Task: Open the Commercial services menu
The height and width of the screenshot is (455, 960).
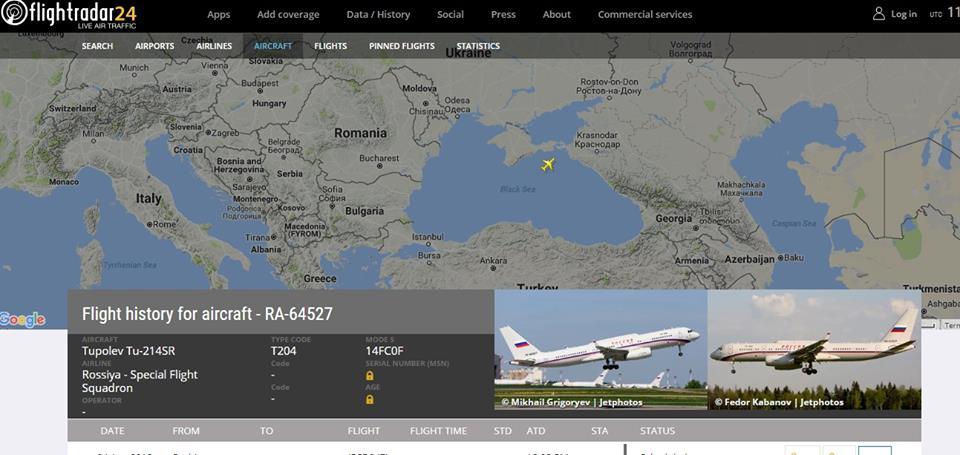Action: tap(645, 15)
